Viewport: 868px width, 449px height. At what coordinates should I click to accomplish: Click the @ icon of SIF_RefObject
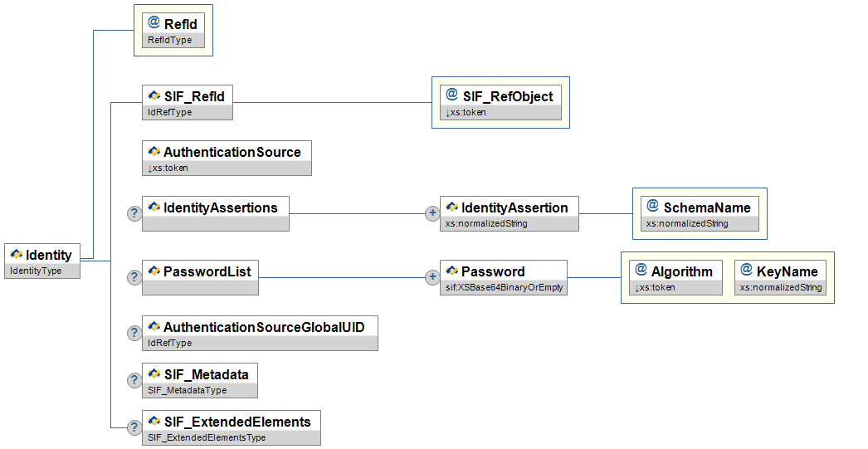coord(452,95)
